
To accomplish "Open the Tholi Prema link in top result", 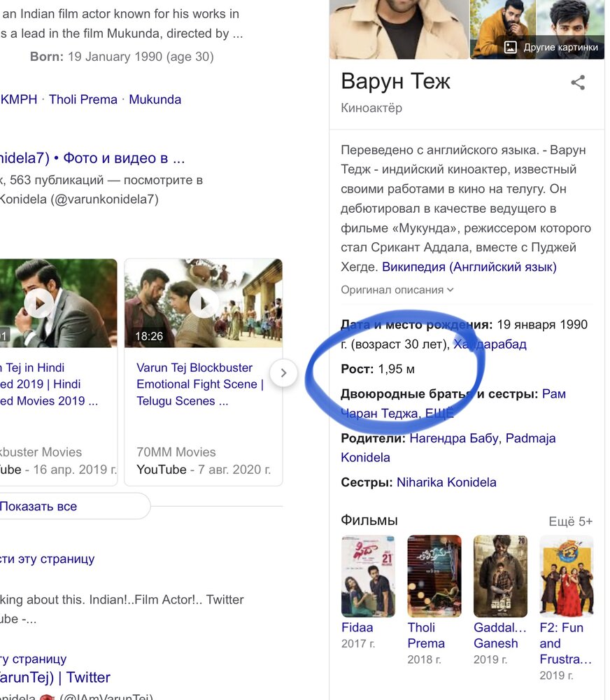I will [83, 99].
